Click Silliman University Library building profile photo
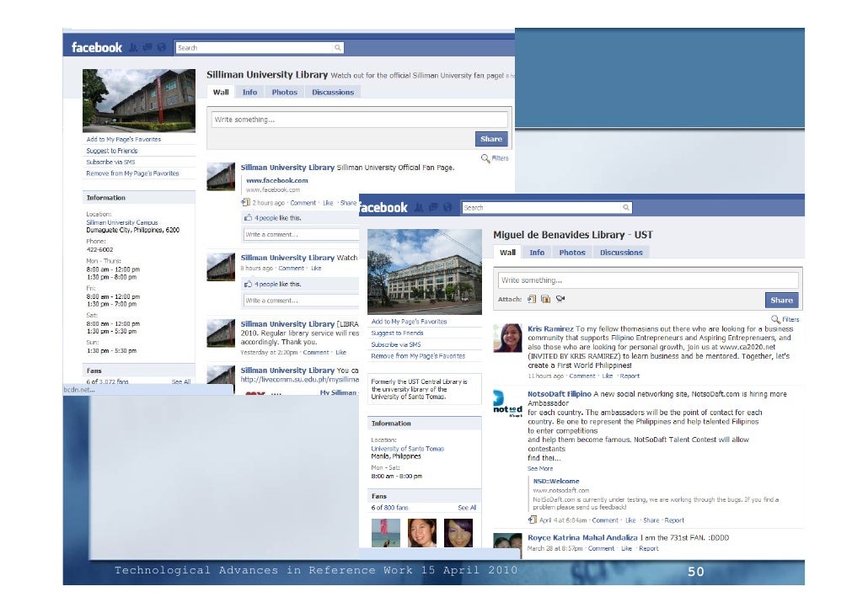 pos(139,101)
